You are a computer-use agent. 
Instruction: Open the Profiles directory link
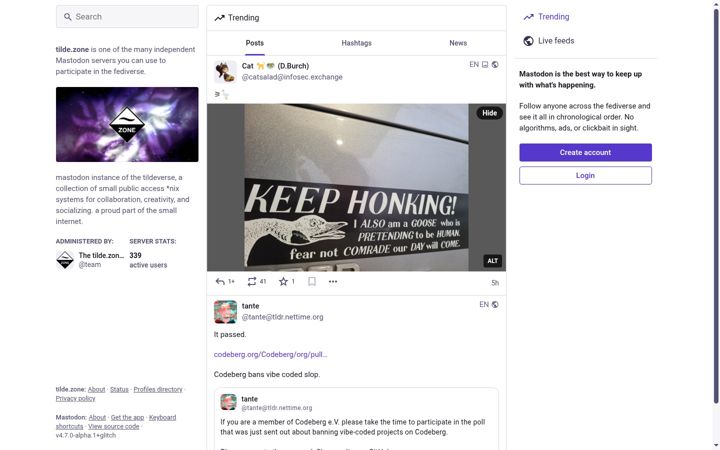(158, 389)
